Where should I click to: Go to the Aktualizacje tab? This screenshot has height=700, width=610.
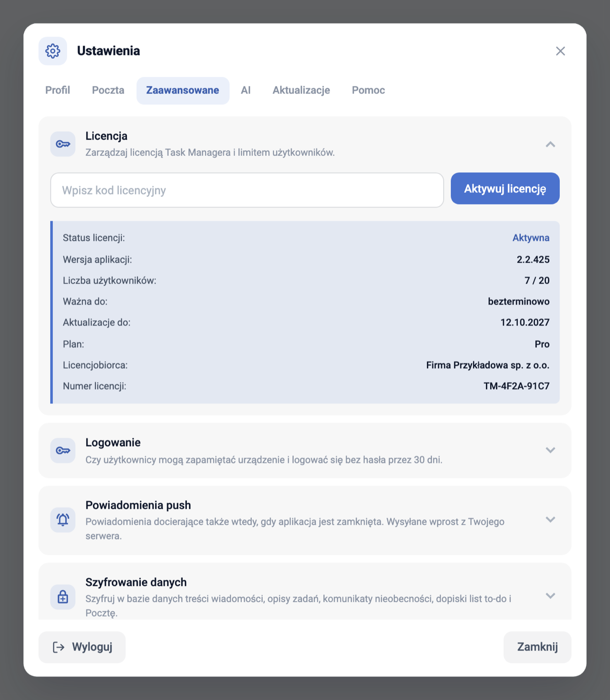click(x=301, y=90)
